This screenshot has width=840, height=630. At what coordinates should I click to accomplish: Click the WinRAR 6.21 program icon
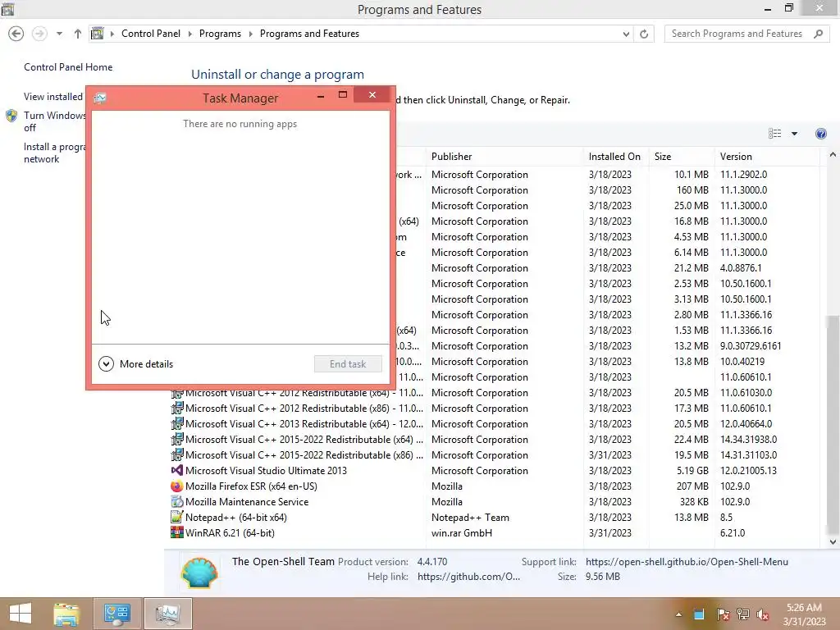click(x=177, y=532)
